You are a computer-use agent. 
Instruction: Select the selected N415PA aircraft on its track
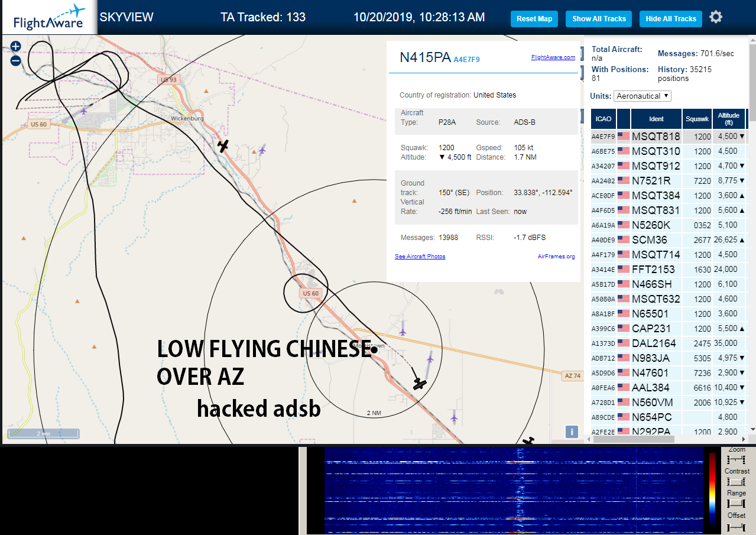[420, 384]
